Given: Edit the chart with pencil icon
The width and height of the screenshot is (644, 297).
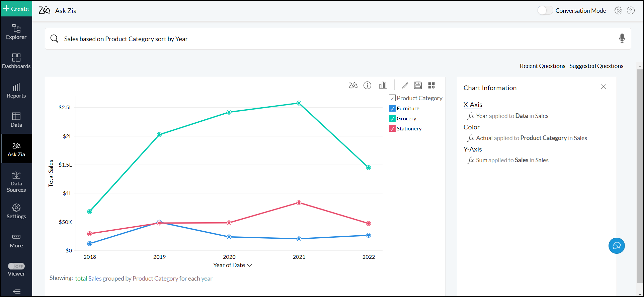Looking at the screenshot, I should pyautogui.click(x=405, y=85).
